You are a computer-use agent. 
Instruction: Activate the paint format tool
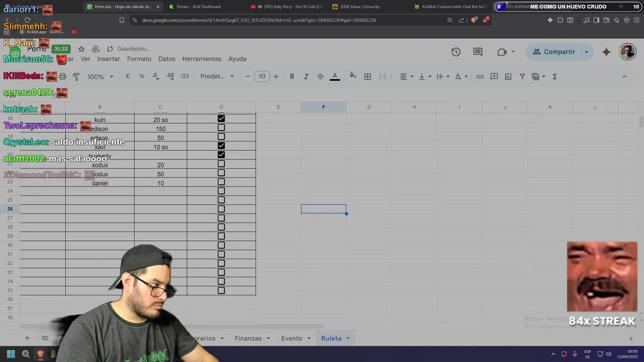pyautogui.click(x=76, y=76)
